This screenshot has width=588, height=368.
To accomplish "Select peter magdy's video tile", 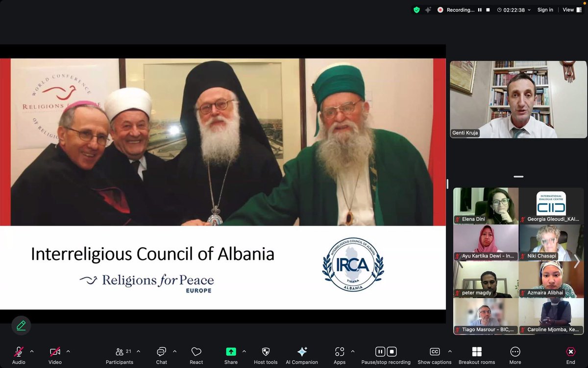I will pyautogui.click(x=486, y=280).
